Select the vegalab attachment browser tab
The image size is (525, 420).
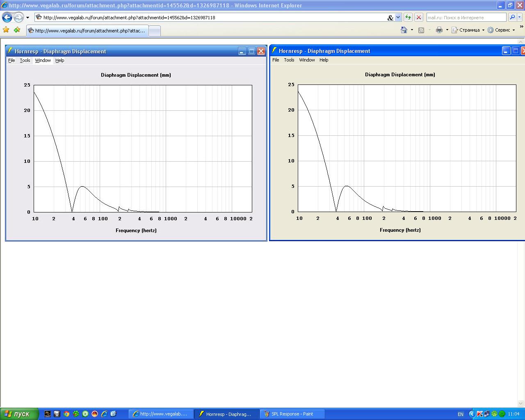[87, 31]
